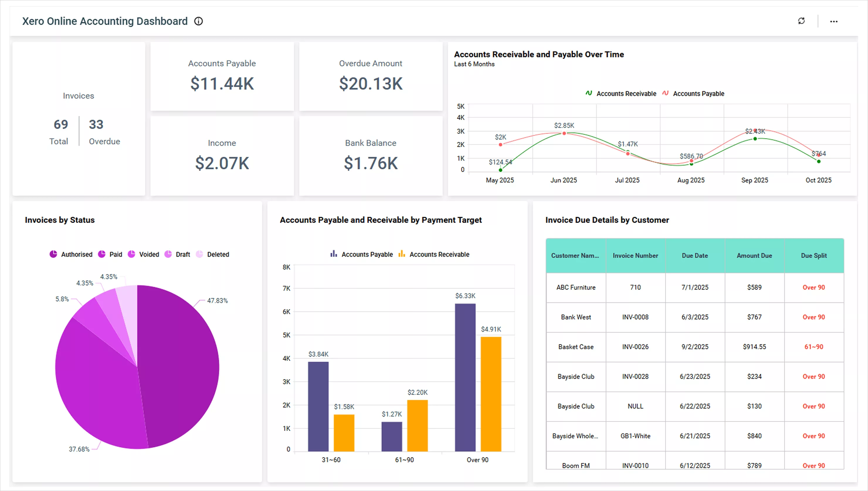Toggle Accounts Receivable bar legend icon
This screenshot has height=491, width=868.
point(401,254)
